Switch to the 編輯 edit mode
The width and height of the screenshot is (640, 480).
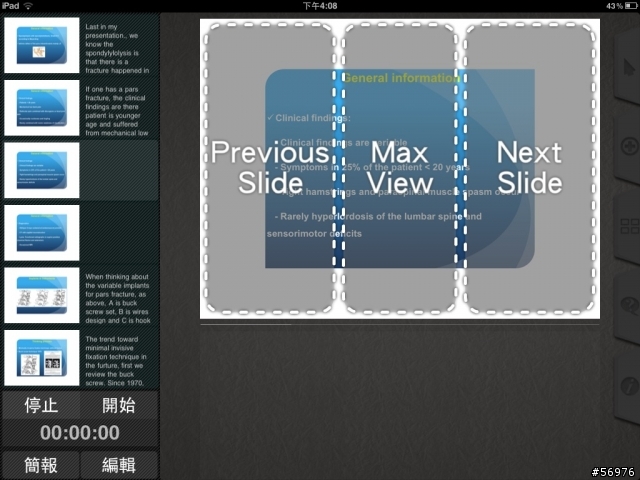pos(118,465)
